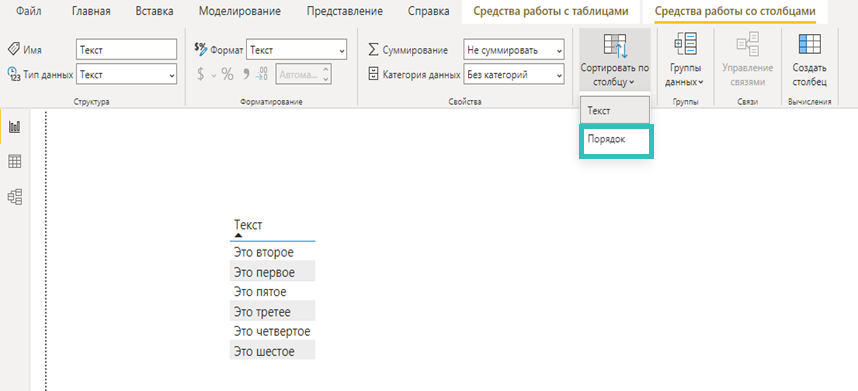The width and height of the screenshot is (858, 391).
Task: Select Средства работы со столбцами tab
Action: coord(735,11)
